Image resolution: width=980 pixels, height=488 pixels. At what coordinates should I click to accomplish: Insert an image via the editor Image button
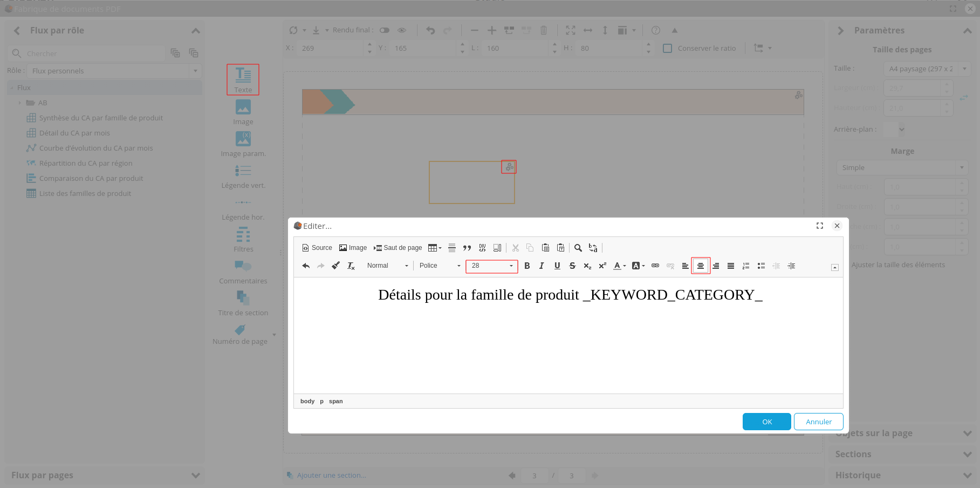click(x=353, y=248)
